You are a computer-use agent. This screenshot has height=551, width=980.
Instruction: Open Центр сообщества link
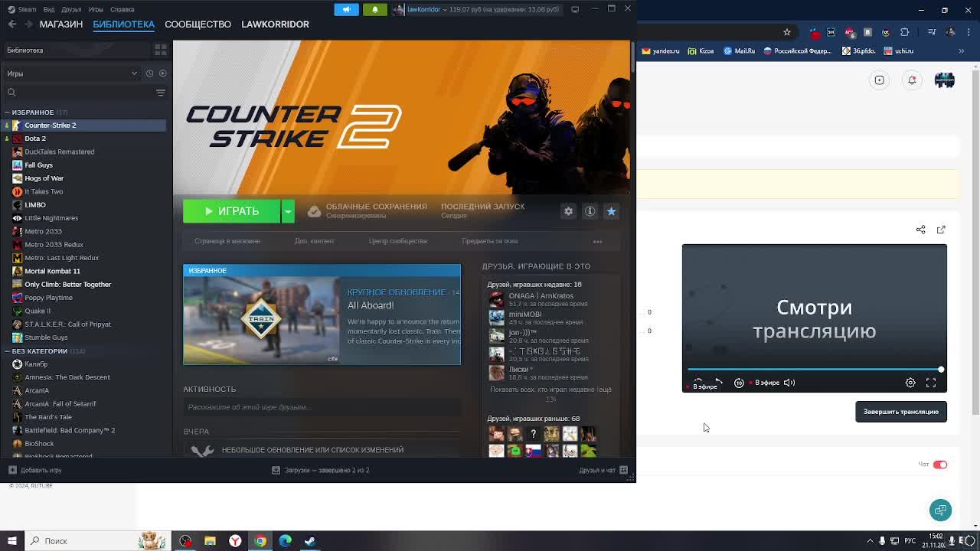tap(398, 241)
